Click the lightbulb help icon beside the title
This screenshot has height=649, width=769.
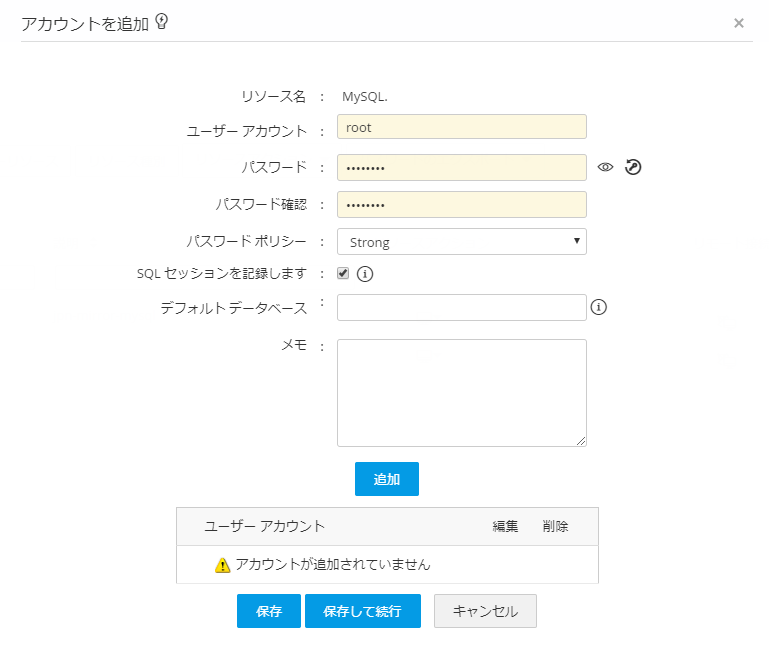161,22
